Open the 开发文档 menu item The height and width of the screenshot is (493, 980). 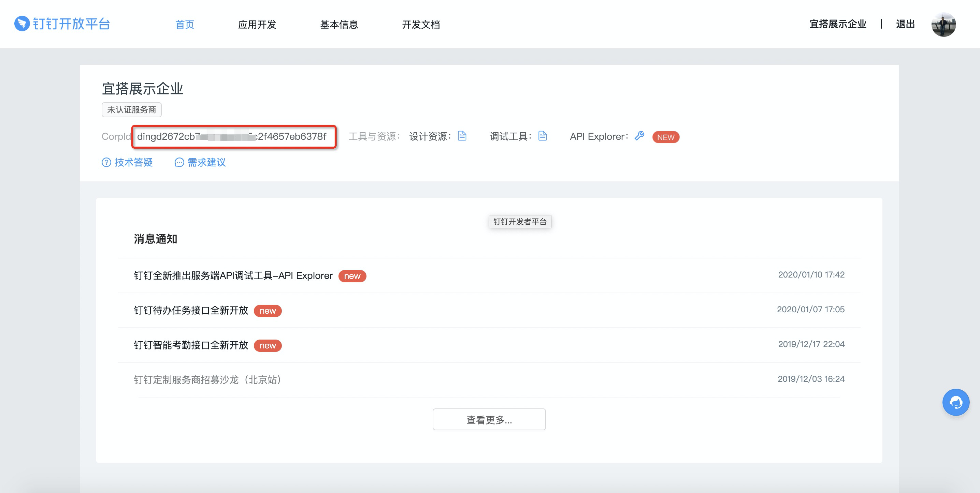(x=421, y=25)
